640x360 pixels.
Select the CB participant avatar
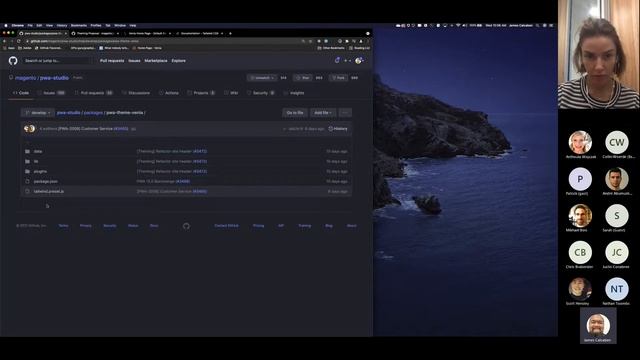point(580,252)
